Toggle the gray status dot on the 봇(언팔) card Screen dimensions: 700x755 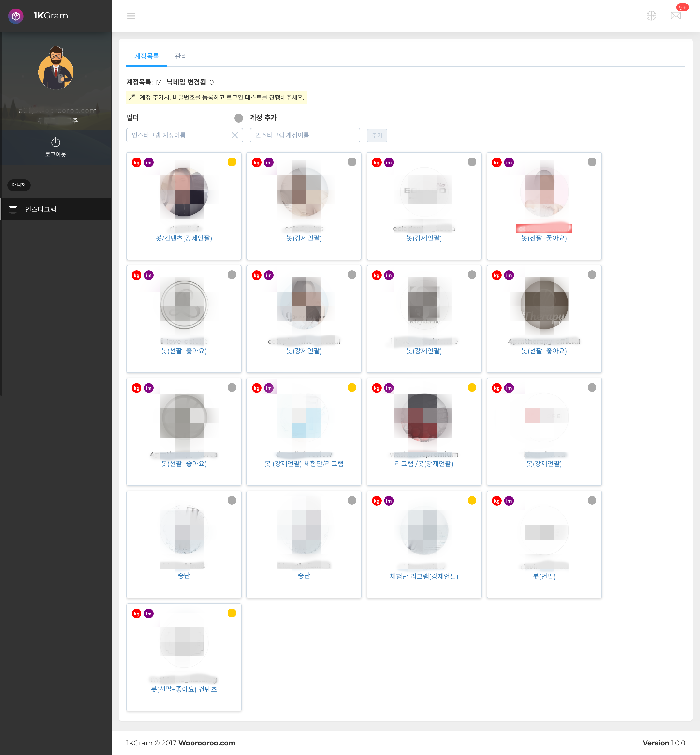click(x=592, y=500)
